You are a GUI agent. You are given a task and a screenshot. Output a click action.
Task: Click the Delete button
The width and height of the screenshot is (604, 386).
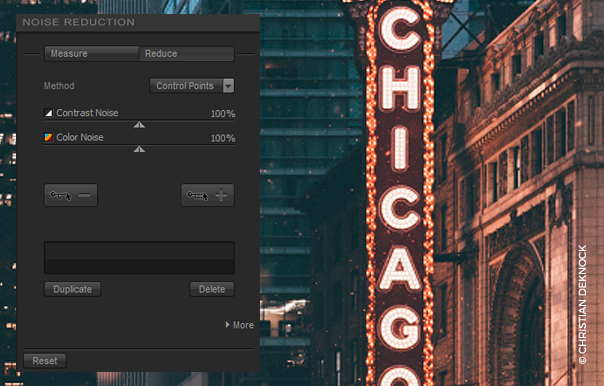pyautogui.click(x=212, y=289)
